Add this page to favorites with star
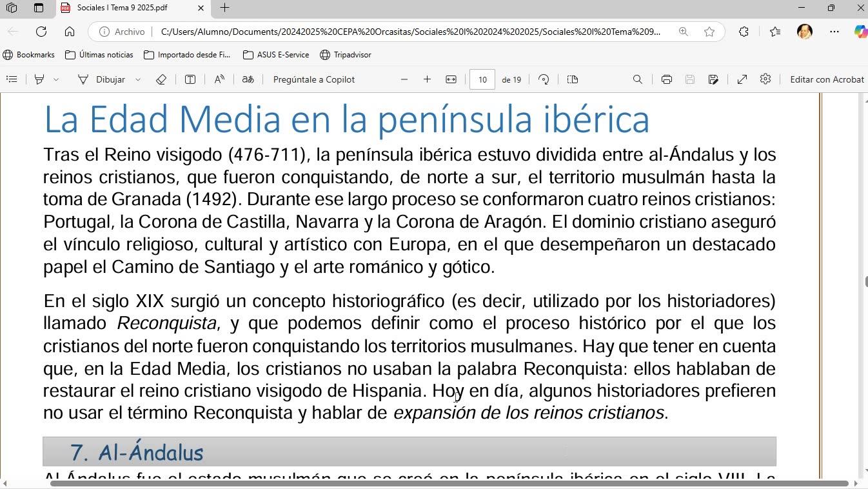Image resolution: width=868 pixels, height=489 pixels. point(709,32)
